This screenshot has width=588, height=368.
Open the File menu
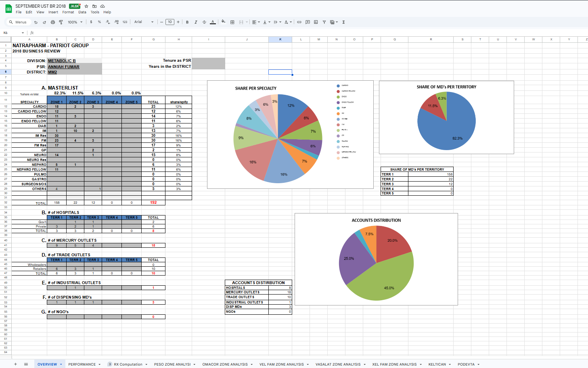[x=19, y=12]
